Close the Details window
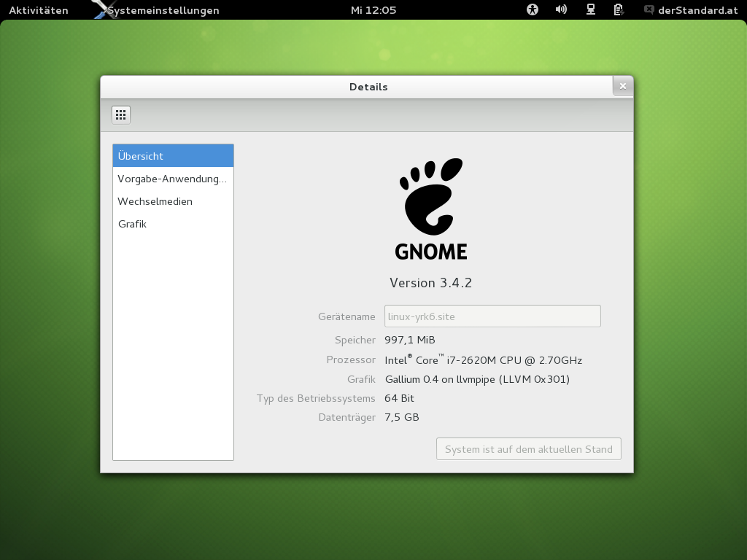747x560 pixels. [x=623, y=85]
